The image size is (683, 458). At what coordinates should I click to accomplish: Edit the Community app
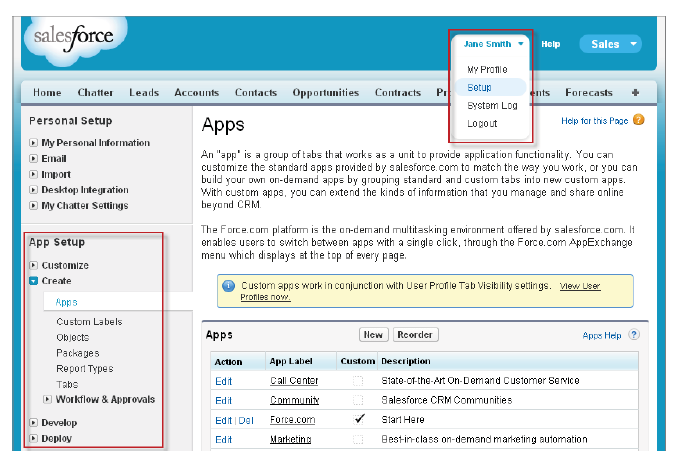[223, 400]
